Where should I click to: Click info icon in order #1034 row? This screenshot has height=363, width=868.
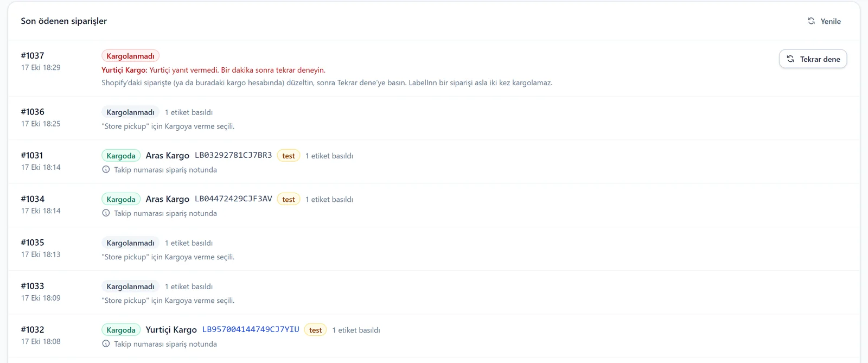(x=106, y=213)
